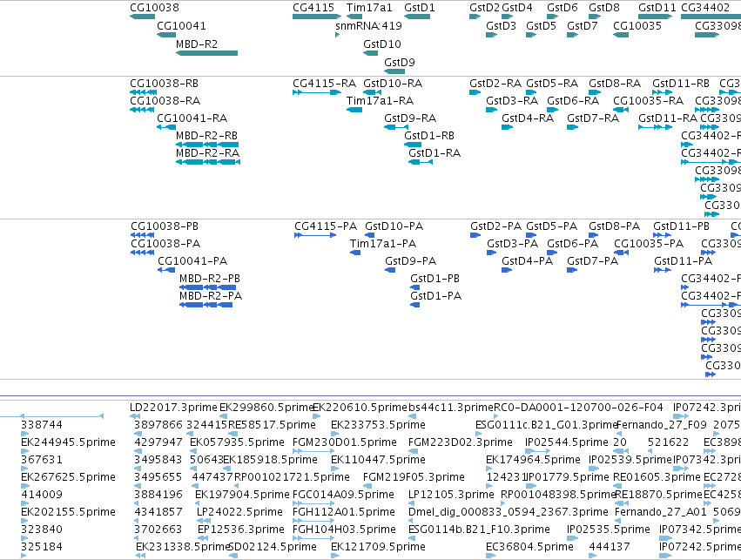Screen dimensions: 741x560
Task: Select the GstD3-PA protein label
Action: pyautogui.click(x=513, y=245)
